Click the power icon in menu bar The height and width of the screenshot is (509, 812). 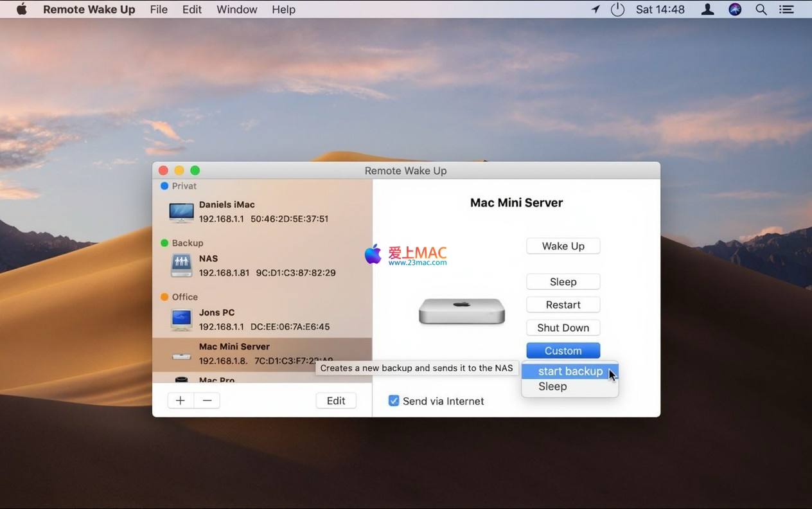pyautogui.click(x=617, y=10)
